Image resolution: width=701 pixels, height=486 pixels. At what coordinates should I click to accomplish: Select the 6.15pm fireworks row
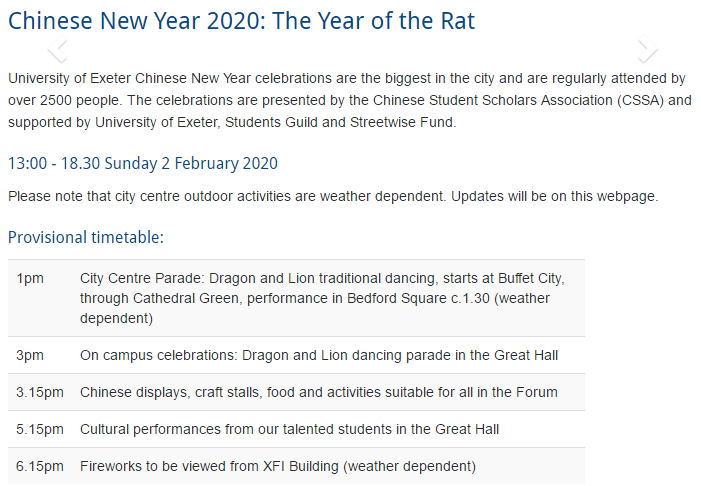tap(296, 466)
